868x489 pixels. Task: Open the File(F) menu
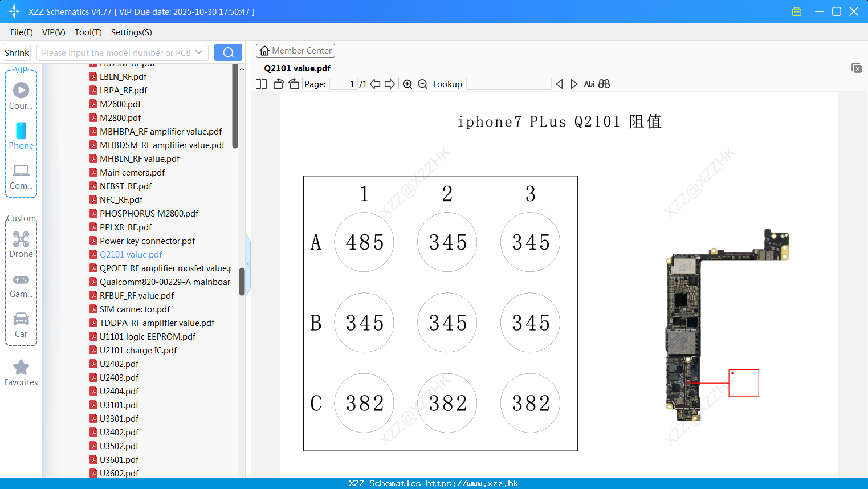coord(22,32)
